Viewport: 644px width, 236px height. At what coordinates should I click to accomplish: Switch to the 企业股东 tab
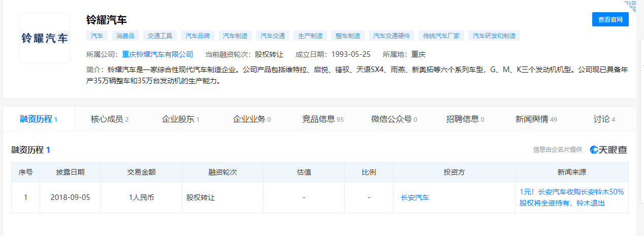181,119
